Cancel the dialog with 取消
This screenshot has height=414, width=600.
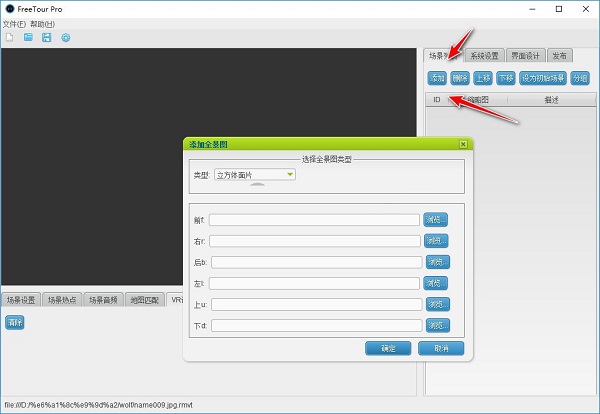coord(441,349)
